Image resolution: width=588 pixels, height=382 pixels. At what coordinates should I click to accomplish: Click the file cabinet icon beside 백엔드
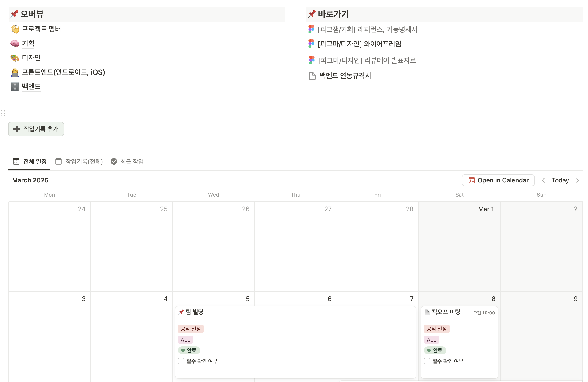pyautogui.click(x=15, y=86)
